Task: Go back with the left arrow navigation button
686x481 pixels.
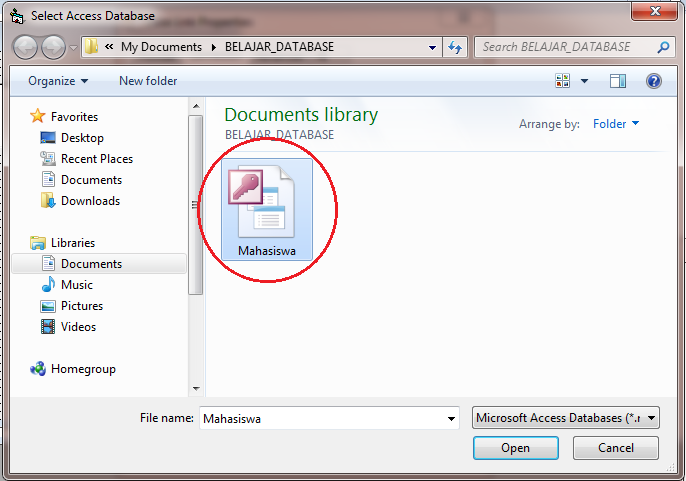Action: [x=25, y=47]
